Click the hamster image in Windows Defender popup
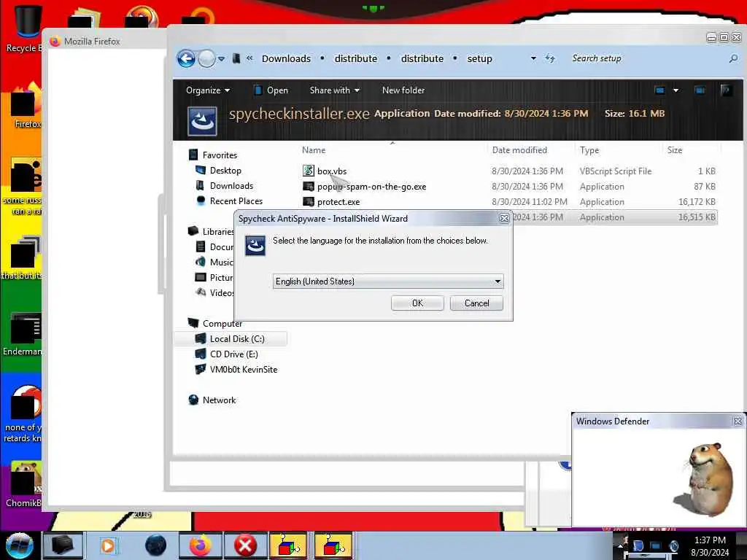 coord(705,478)
